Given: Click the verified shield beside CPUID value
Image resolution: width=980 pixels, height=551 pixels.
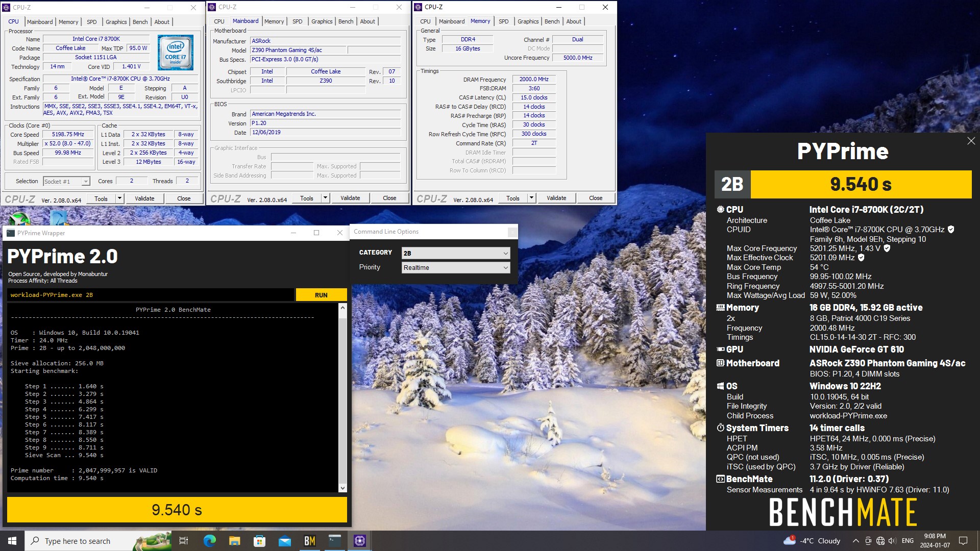Looking at the screenshot, I should tap(951, 230).
